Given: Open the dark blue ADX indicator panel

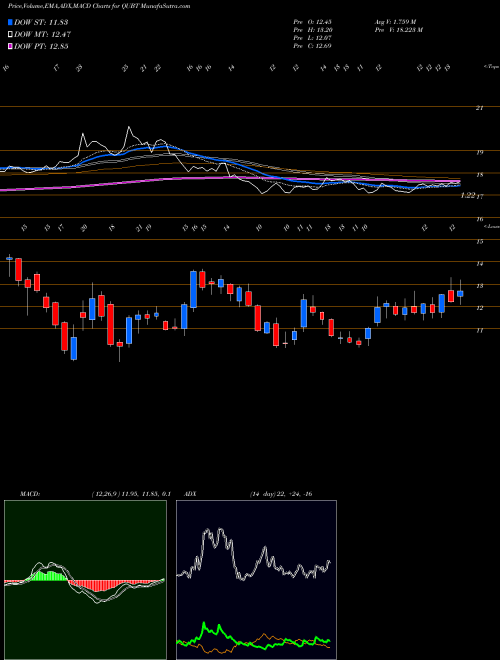Looking at the screenshot, I should coord(256,580).
